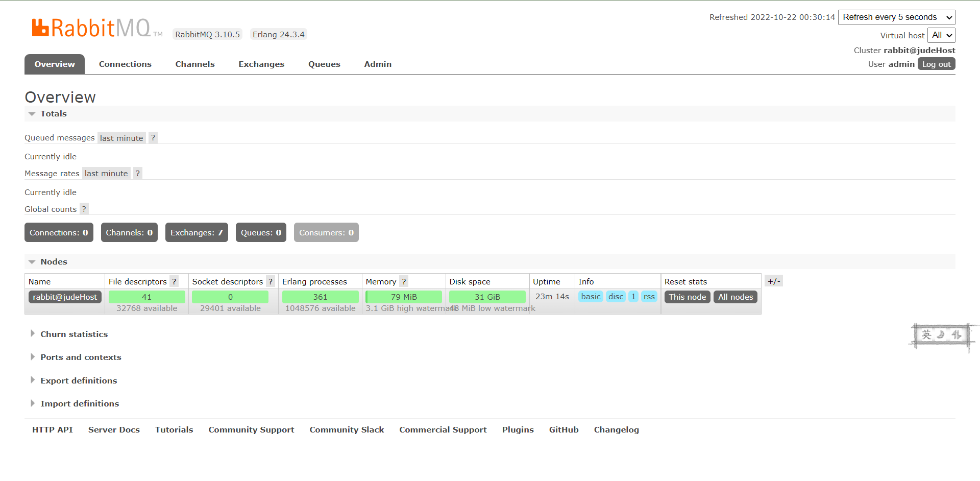This screenshot has height=481, width=980.
Task: Click Exchanges: 7 count button
Action: coord(197,232)
